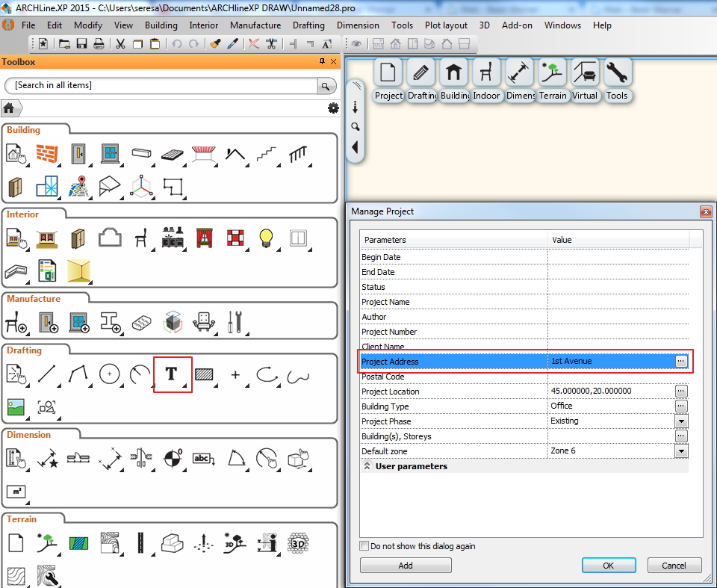The height and width of the screenshot is (588, 717).
Task: Collapse the User parameters section
Action: 367,466
